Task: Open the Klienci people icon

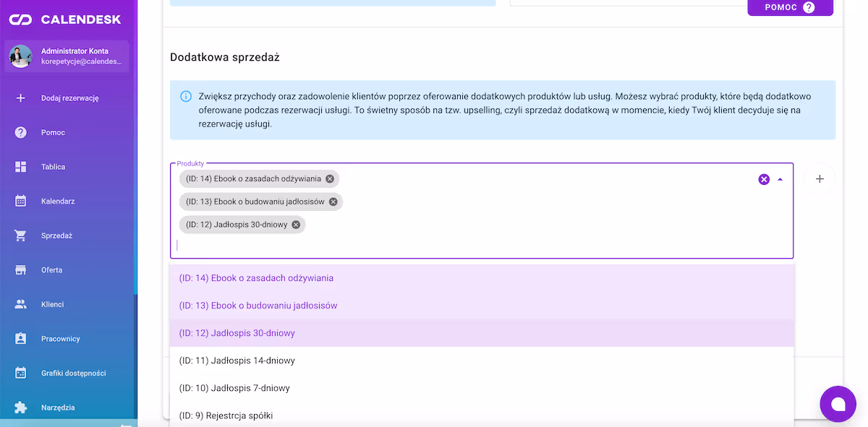Action: tap(21, 304)
